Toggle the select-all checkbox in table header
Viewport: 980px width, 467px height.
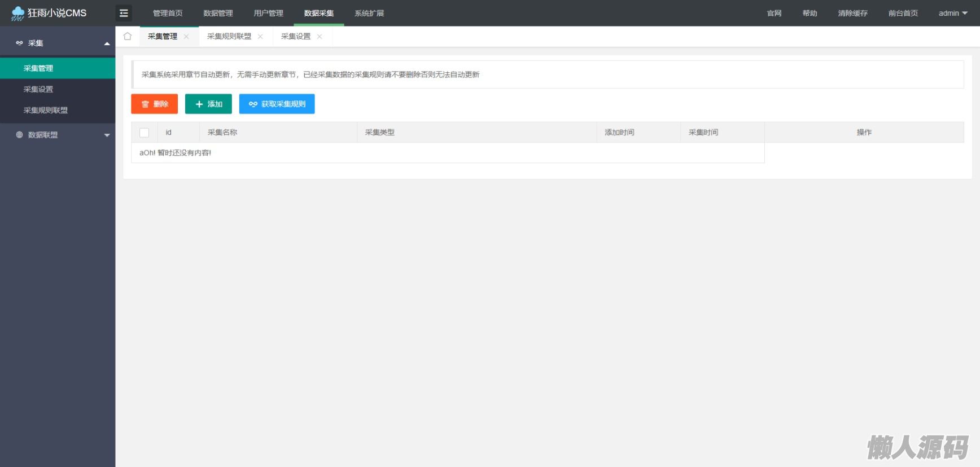(145, 133)
